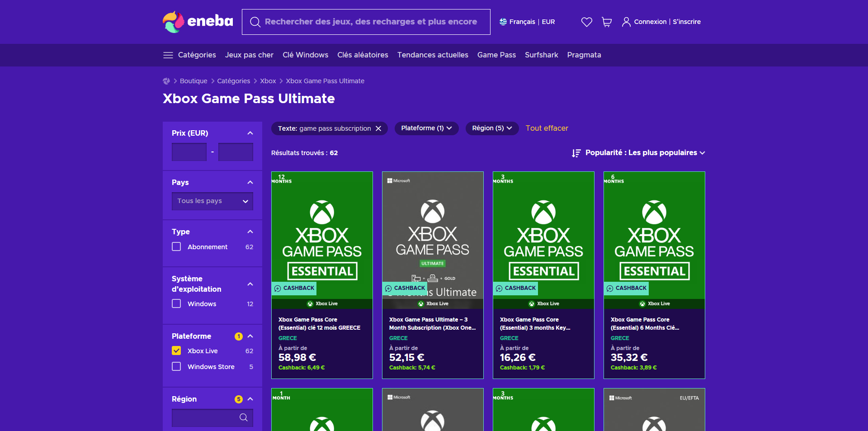
Task: Click the Connexion link
Action: tap(650, 22)
